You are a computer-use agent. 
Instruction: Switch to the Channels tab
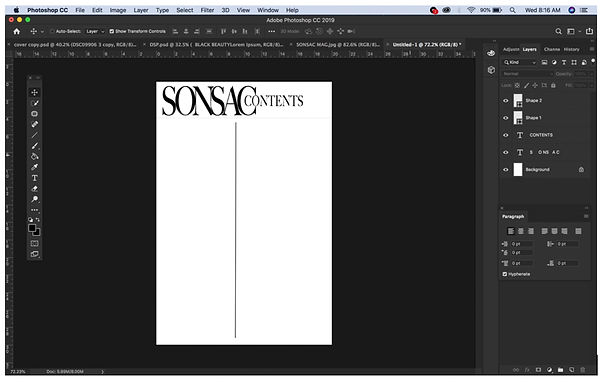[x=552, y=49]
